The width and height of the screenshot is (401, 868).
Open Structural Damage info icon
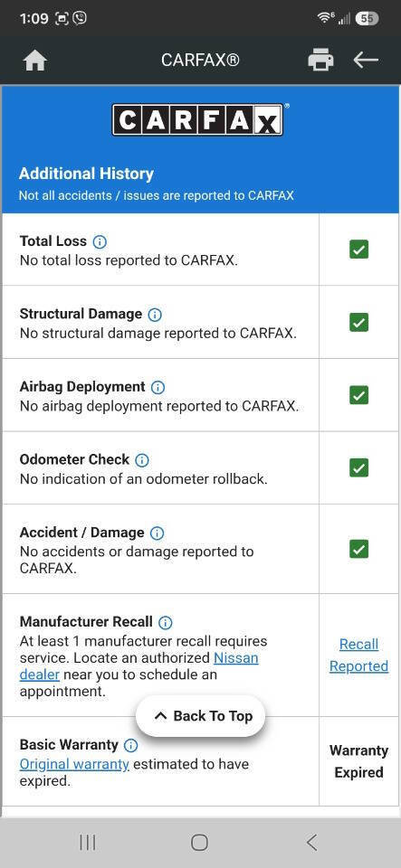pyautogui.click(x=155, y=315)
